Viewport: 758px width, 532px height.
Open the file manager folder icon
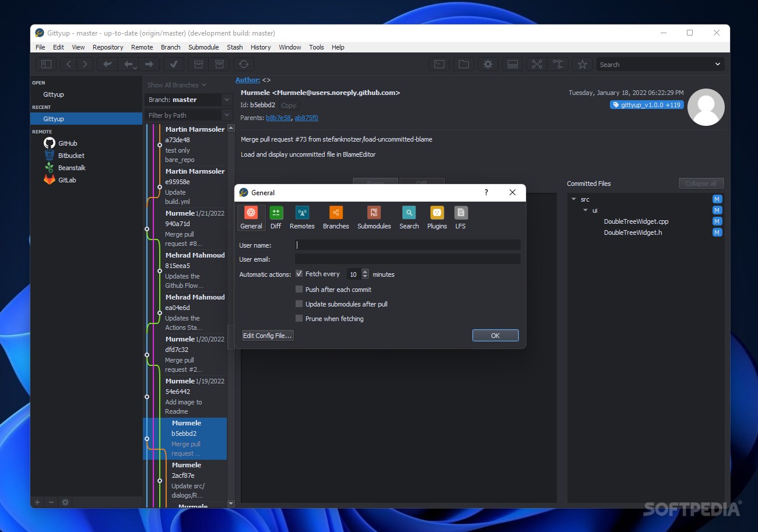[464, 64]
